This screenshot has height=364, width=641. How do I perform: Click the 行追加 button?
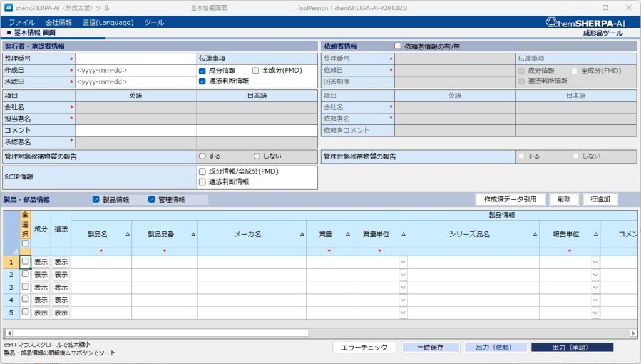click(600, 200)
